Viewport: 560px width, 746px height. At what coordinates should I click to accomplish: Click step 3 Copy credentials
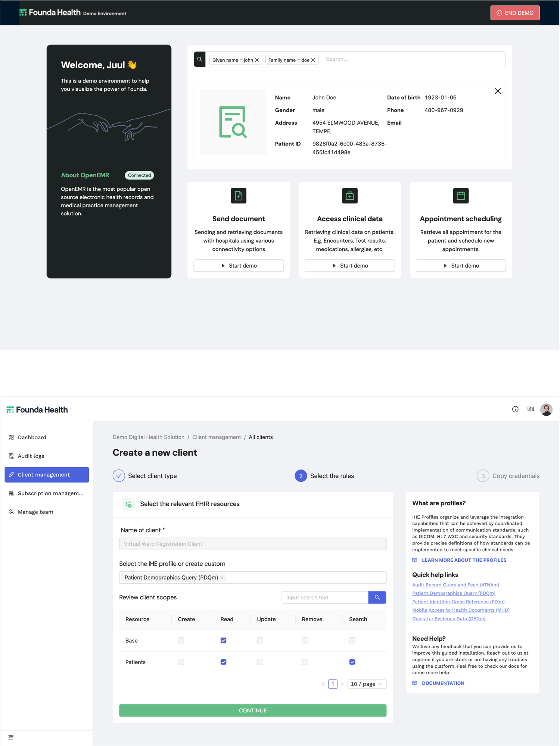click(x=508, y=476)
